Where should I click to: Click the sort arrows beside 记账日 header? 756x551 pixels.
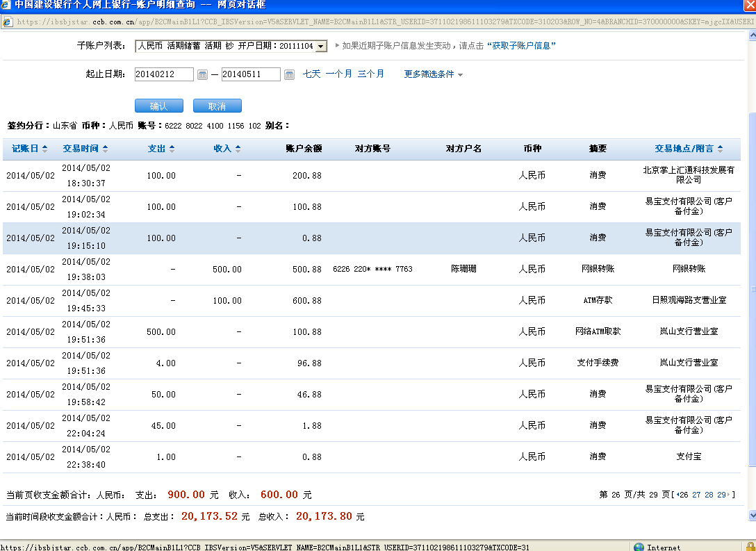[x=45, y=149]
